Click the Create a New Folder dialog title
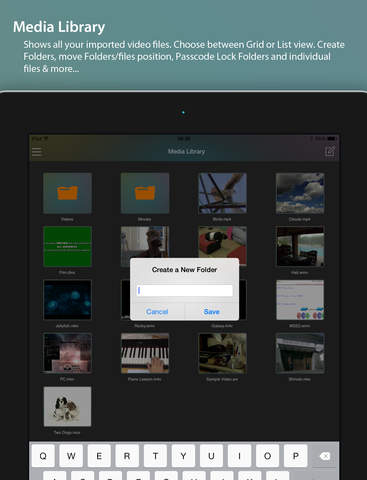 click(x=184, y=270)
